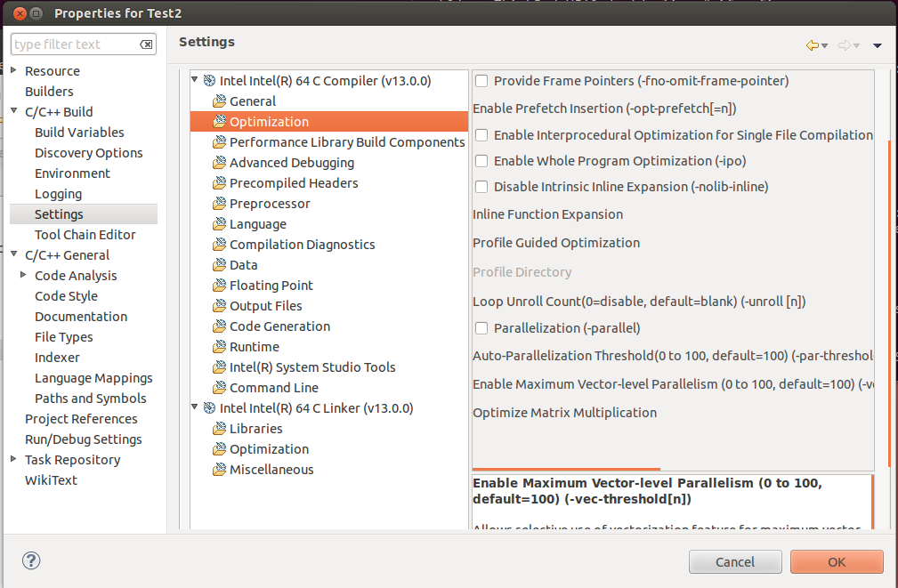The width and height of the screenshot is (898, 588).
Task: Open the dialog help question mark icon
Action: pos(31,560)
